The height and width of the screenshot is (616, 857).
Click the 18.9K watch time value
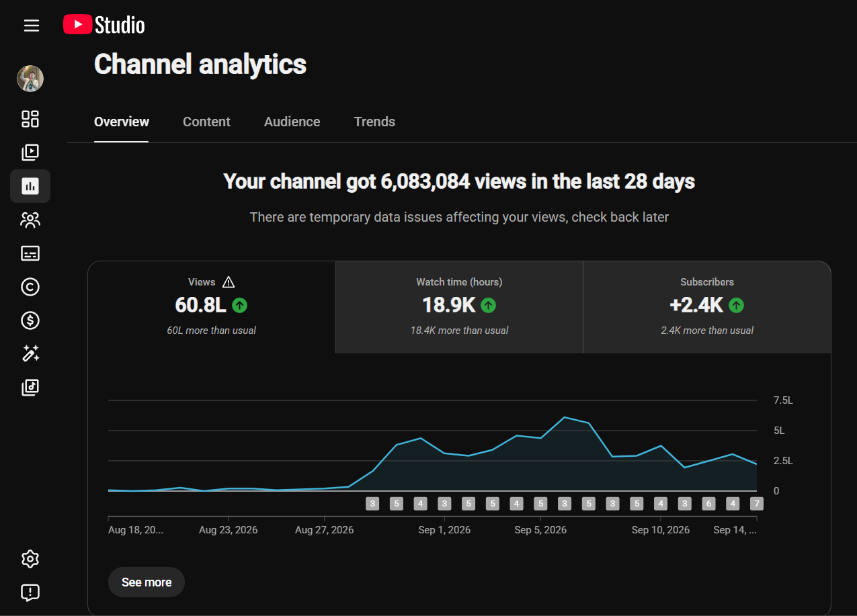pyautogui.click(x=449, y=305)
